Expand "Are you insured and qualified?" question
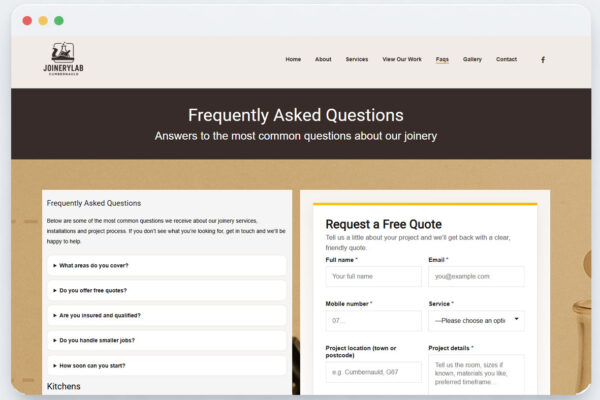The height and width of the screenshot is (400, 600). pyautogui.click(x=166, y=315)
